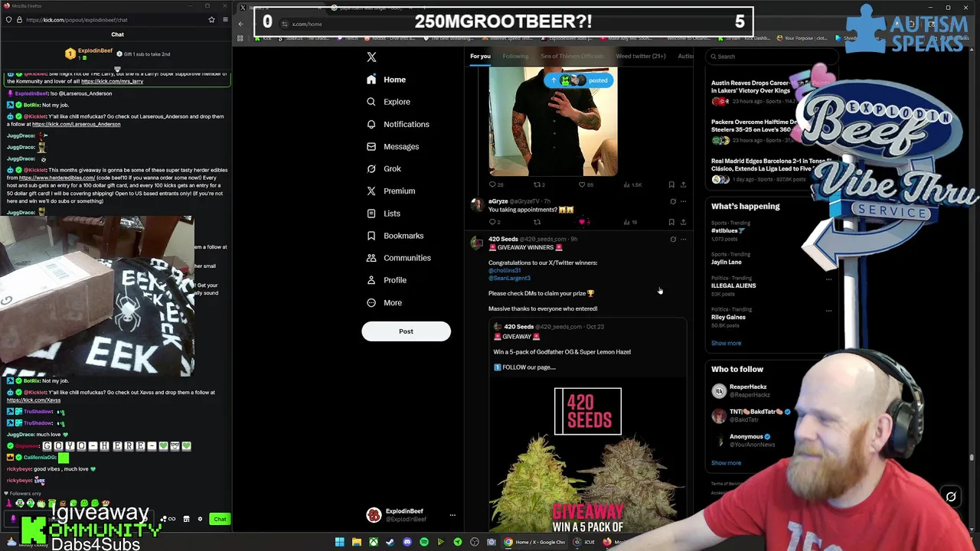This screenshot has height=551, width=980.
Task: Open the Kick chat shop icon
Action: click(x=186, y=519)
